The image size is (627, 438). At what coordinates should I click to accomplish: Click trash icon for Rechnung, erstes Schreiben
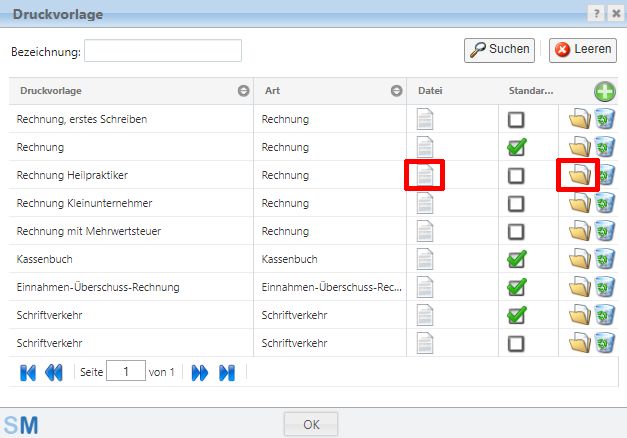(x=605, y=119)
